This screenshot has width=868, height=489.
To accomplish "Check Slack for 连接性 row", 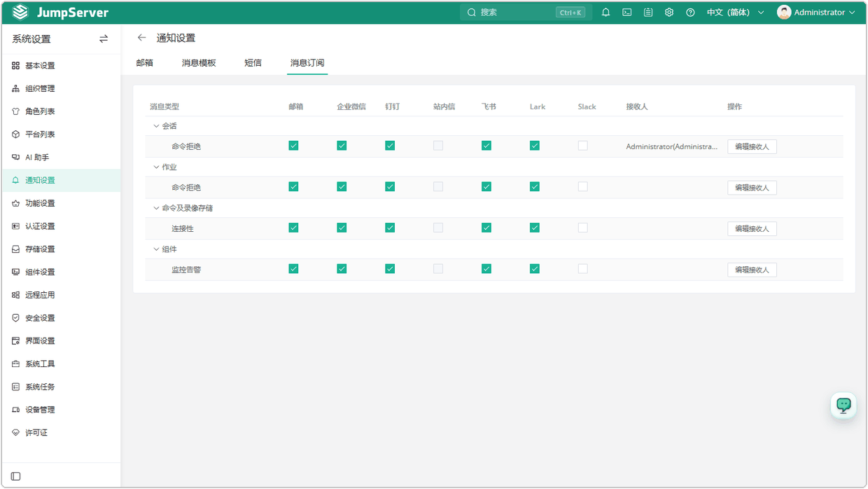I will 583,228.
